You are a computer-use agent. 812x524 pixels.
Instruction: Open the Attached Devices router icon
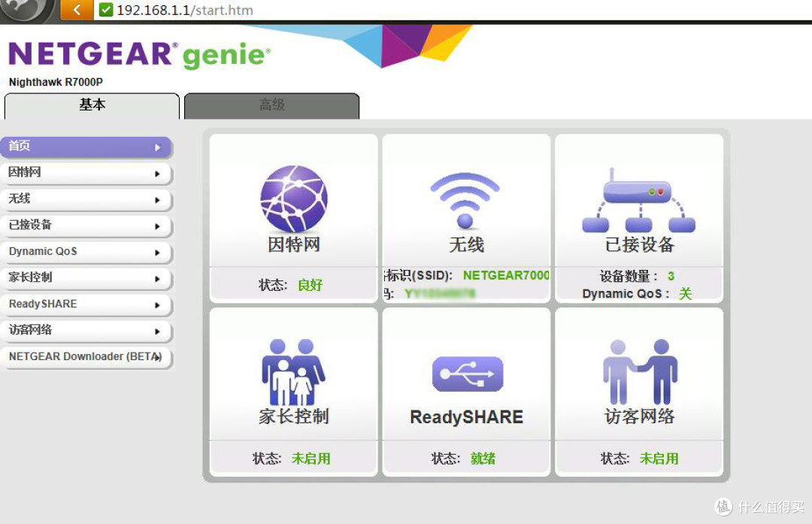point(638,200)
